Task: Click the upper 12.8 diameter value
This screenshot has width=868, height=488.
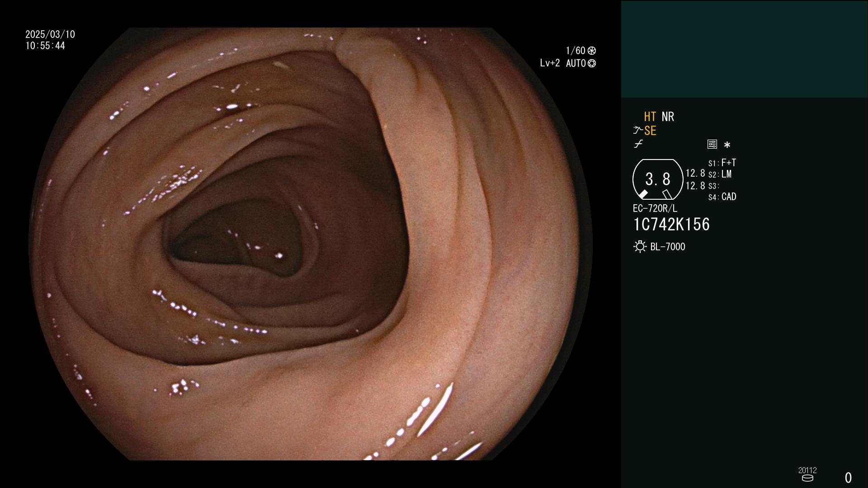Action: (x=695, y=174)
